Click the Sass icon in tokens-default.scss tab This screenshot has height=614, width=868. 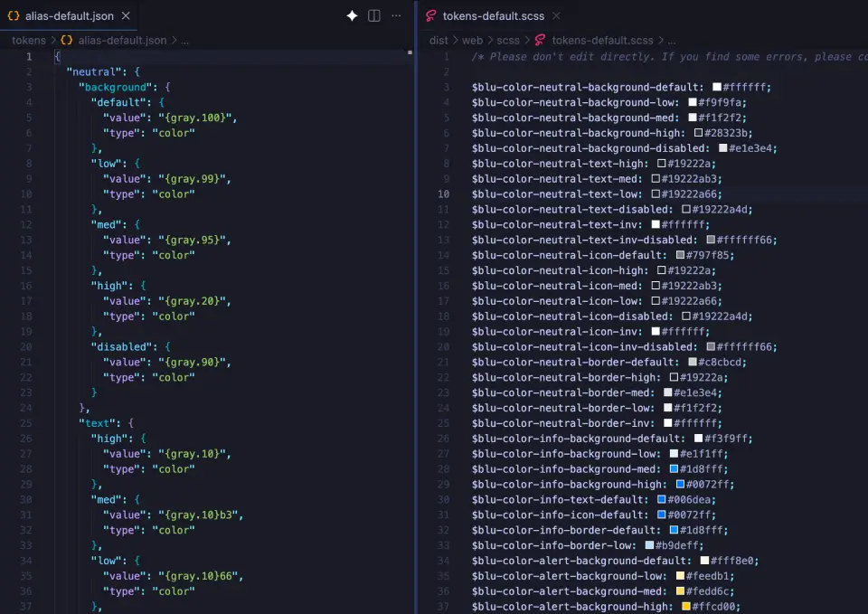[x=430, y=16]
